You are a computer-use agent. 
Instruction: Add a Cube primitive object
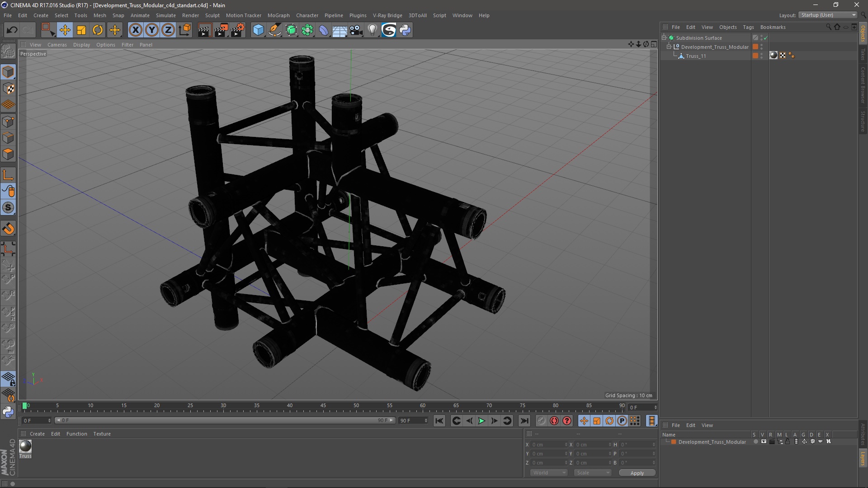pos(258,30)
